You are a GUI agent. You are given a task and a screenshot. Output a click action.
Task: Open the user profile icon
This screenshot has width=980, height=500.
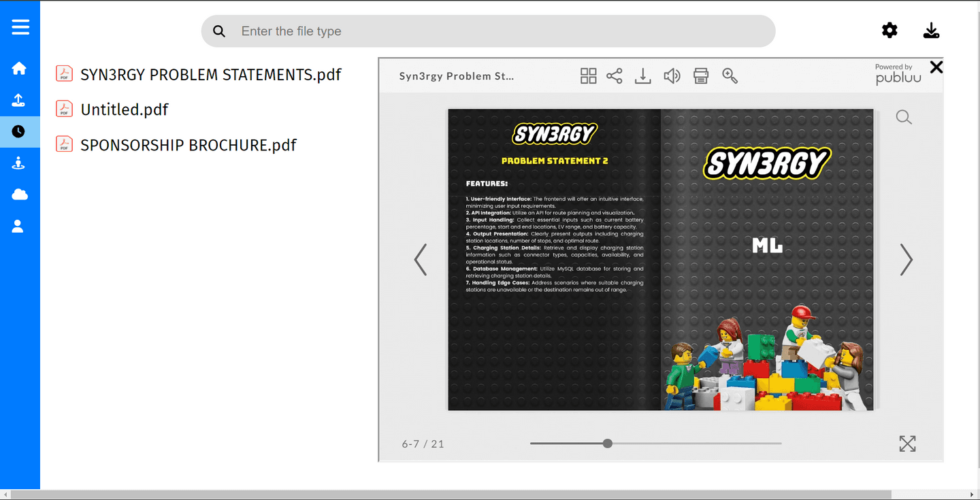[18, 226]
